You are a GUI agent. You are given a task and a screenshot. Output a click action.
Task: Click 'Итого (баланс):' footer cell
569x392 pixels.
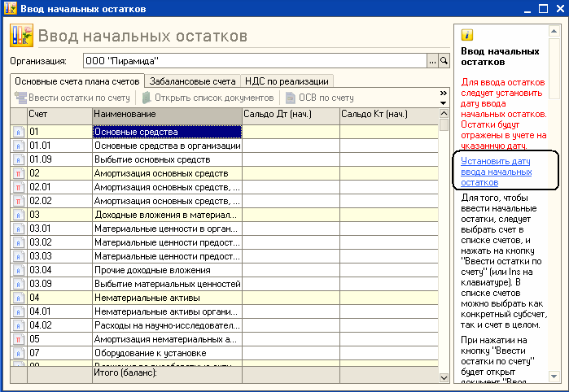tap(168, 375)
